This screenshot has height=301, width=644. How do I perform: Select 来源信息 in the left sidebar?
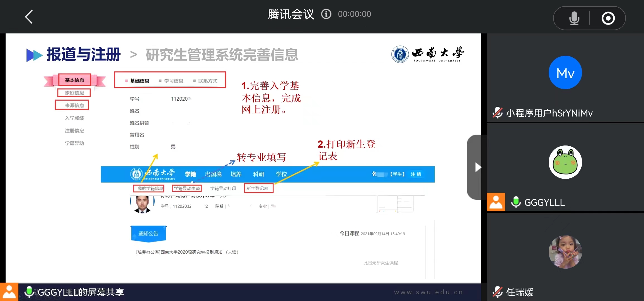click(74, 105)
